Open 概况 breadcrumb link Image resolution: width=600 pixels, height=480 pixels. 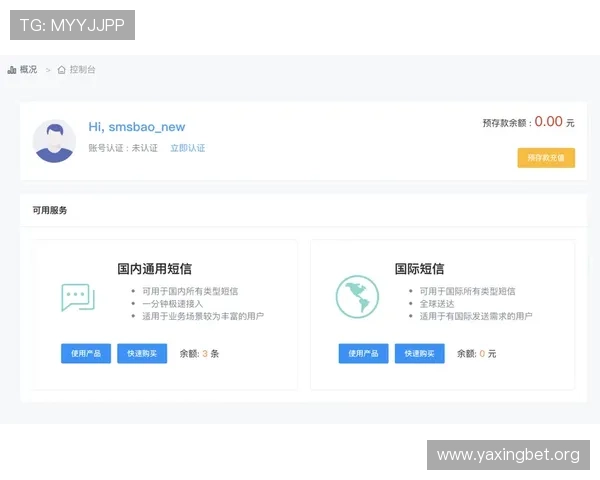point(29,69)
